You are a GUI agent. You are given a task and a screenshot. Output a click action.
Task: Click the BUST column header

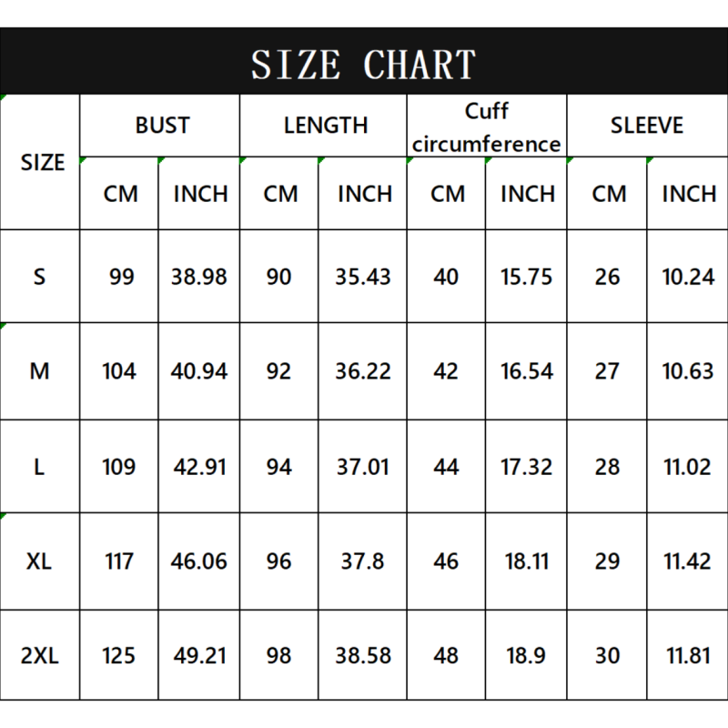click(162, 126)
